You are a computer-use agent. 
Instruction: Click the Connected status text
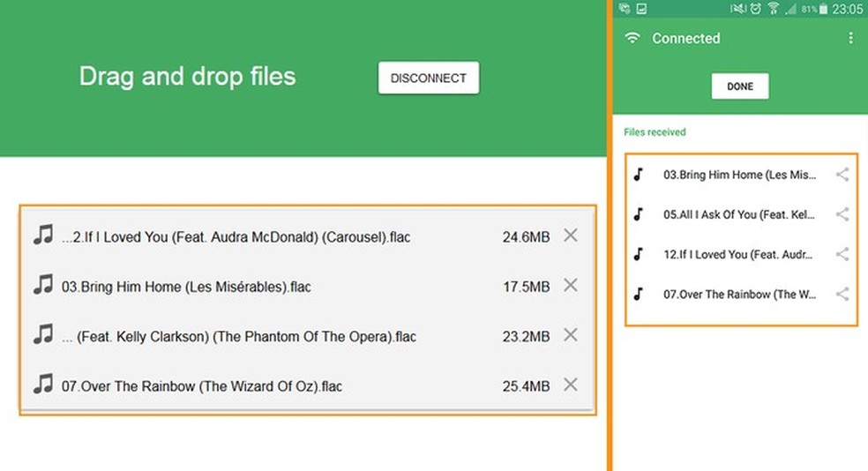[686, 38]
